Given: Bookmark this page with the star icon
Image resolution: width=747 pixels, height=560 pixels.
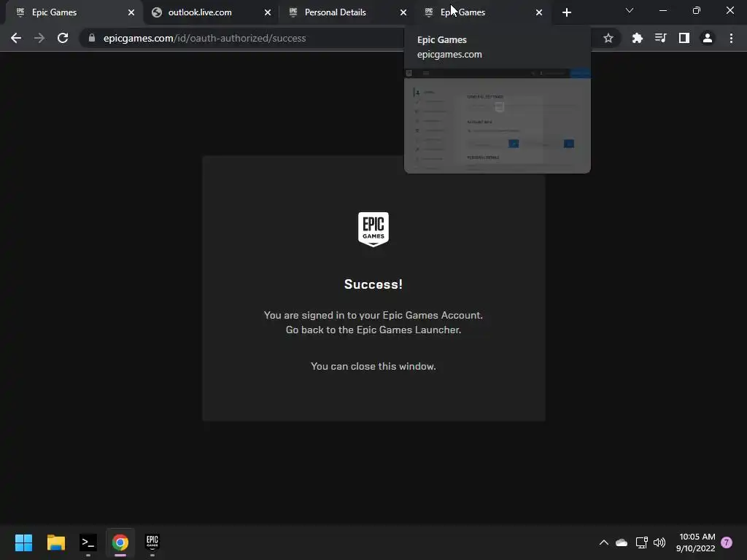Looking at the screenshot, I should coord(608,38).
